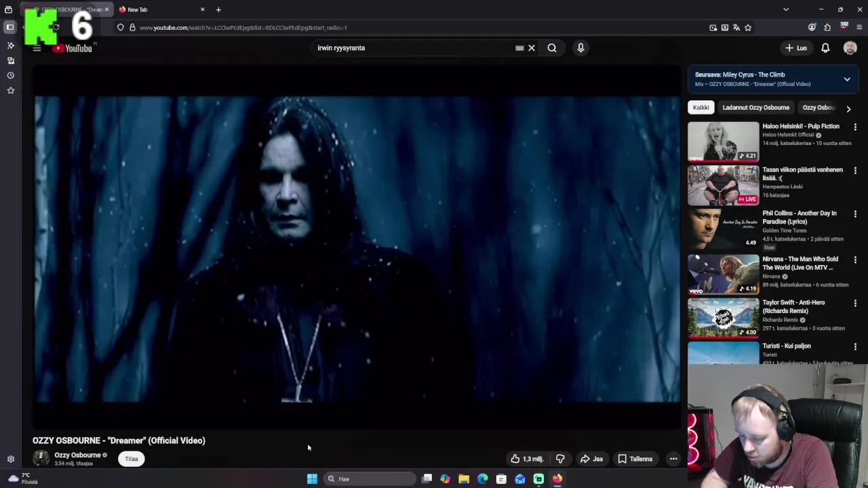Open the Firefox application menu
The image size is (868, 488).
[859, 28]
